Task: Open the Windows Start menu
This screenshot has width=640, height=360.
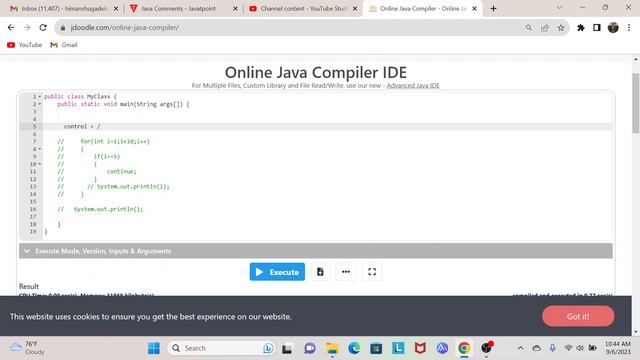Action: click(x=154, y=348)
